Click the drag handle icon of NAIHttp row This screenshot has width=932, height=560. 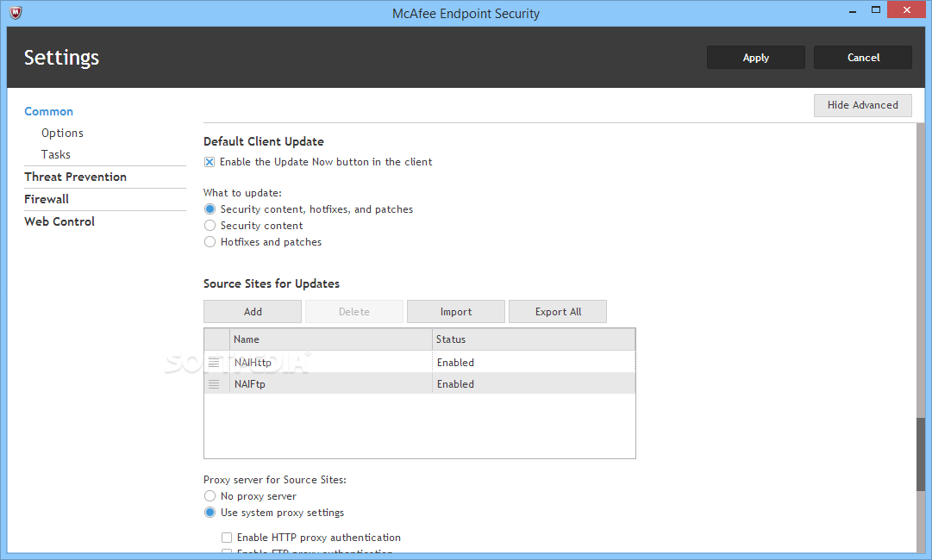(214, 362)
